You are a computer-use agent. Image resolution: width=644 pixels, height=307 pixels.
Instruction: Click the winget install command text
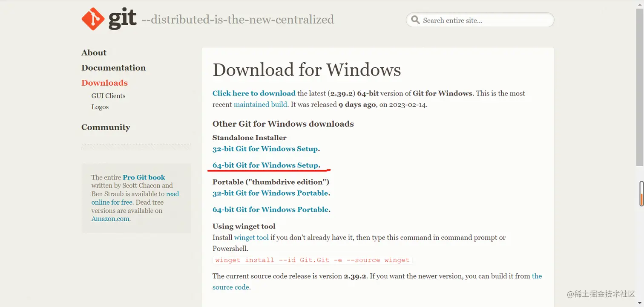(x=312, y=260)
